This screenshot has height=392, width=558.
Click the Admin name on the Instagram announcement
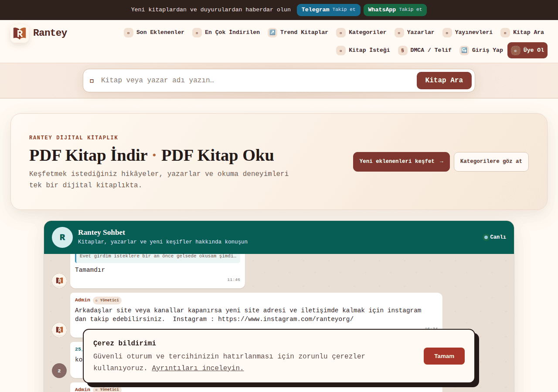82,300
